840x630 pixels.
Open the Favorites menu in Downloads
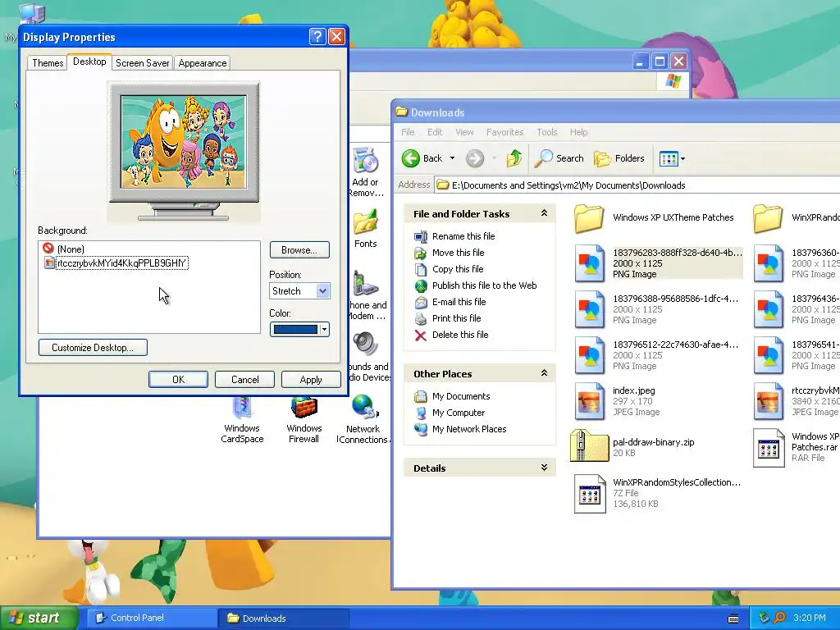tap(504, 132)
